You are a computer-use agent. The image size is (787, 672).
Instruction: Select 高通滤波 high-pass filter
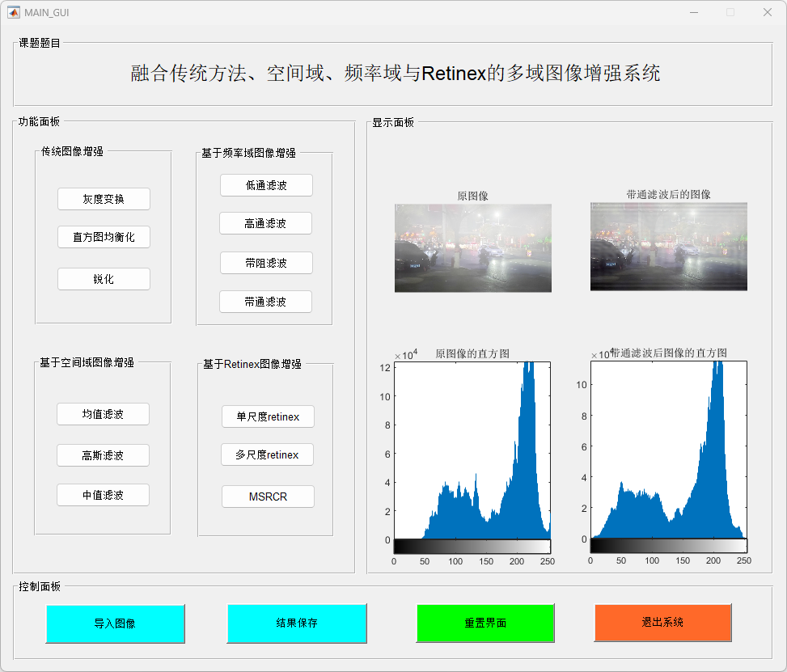265,223
